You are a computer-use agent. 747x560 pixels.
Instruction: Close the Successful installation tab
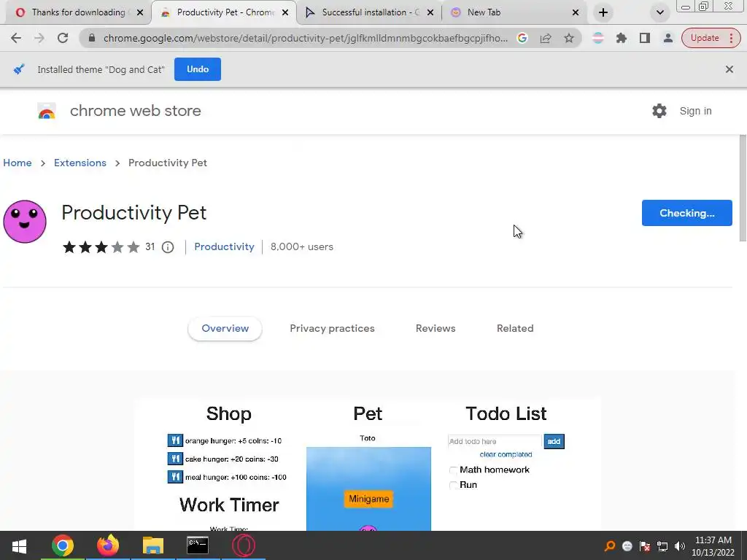pyautogui.click(x=430, y=12)
